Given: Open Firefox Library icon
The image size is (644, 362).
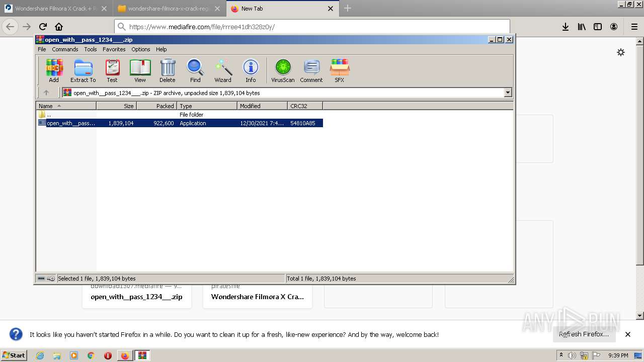Looking at the screenshot, I should pos(582,27).
